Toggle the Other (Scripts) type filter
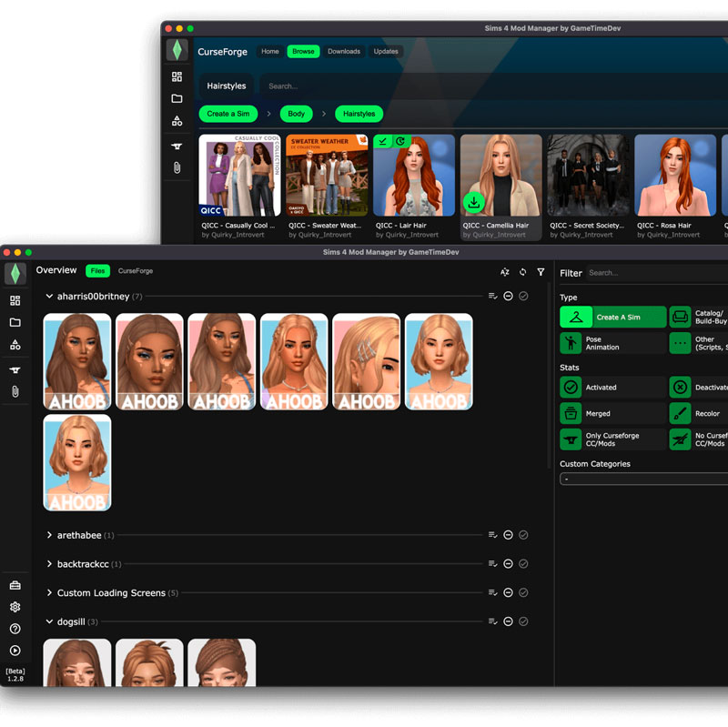 [x=698, y=343]
